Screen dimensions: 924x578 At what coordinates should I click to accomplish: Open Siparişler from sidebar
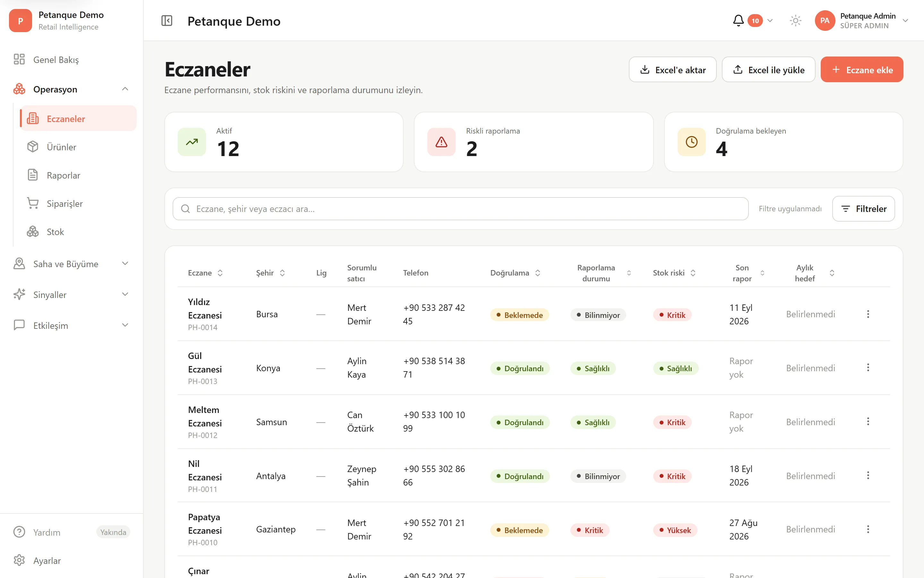point(78,203)
